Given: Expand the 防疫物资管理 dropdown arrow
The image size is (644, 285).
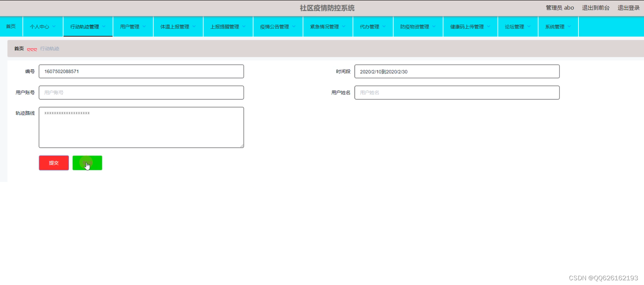Looking at the screenshot, I should pyautogui.click(x=434, y=26).
